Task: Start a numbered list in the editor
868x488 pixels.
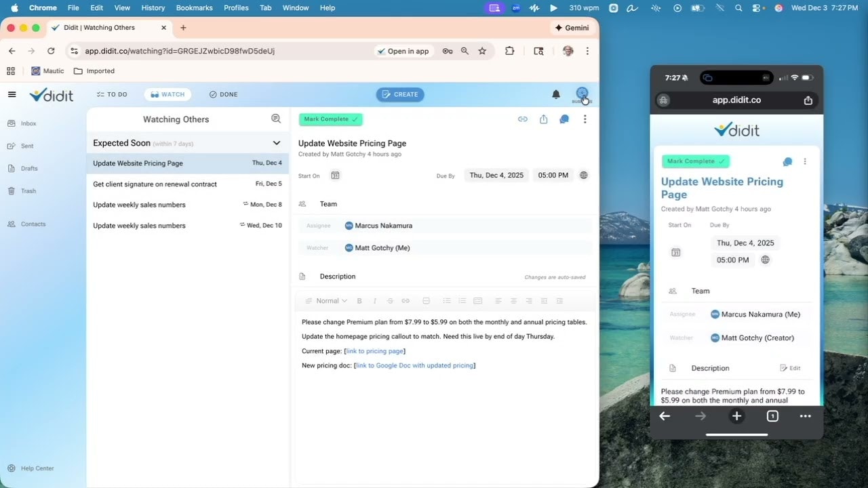Action: coord(462,301)
